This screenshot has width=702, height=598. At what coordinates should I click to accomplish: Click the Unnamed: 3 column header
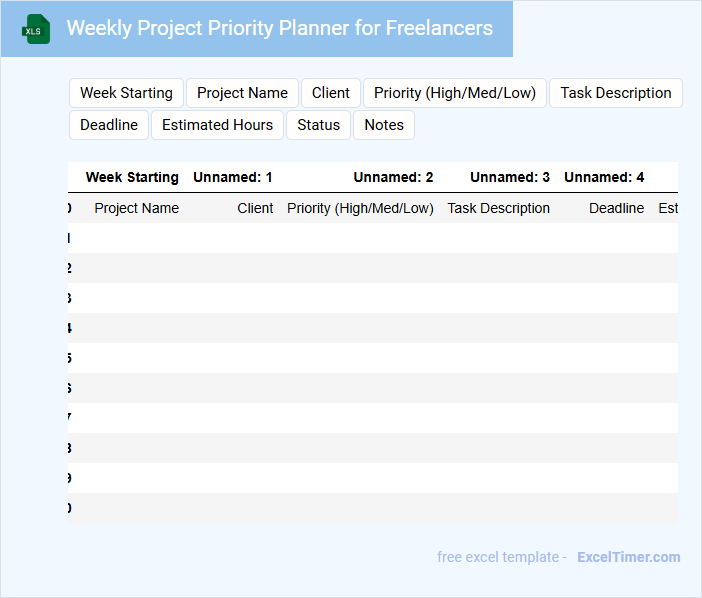(510, 177)
